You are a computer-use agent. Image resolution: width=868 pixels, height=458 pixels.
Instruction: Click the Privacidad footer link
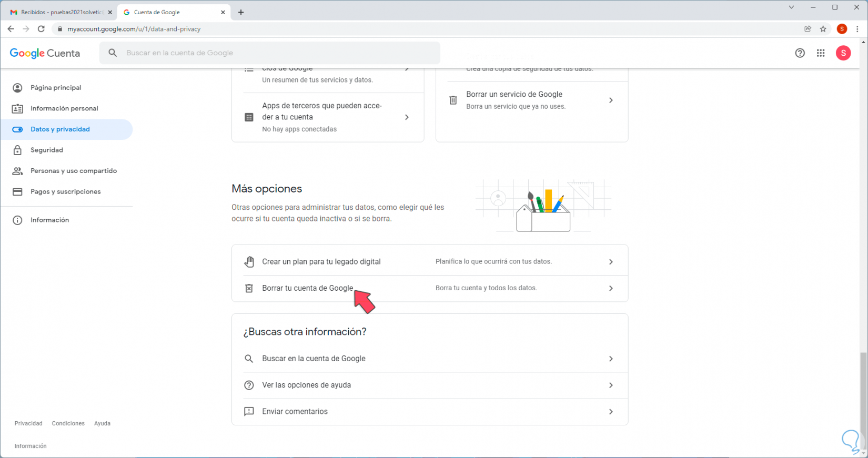coord(28,423)
